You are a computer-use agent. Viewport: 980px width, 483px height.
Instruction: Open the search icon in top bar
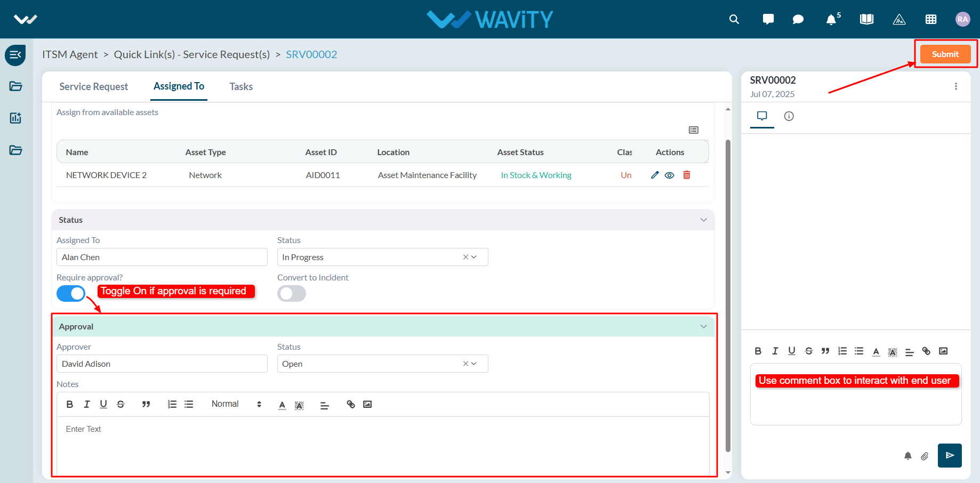click(734, 19)
